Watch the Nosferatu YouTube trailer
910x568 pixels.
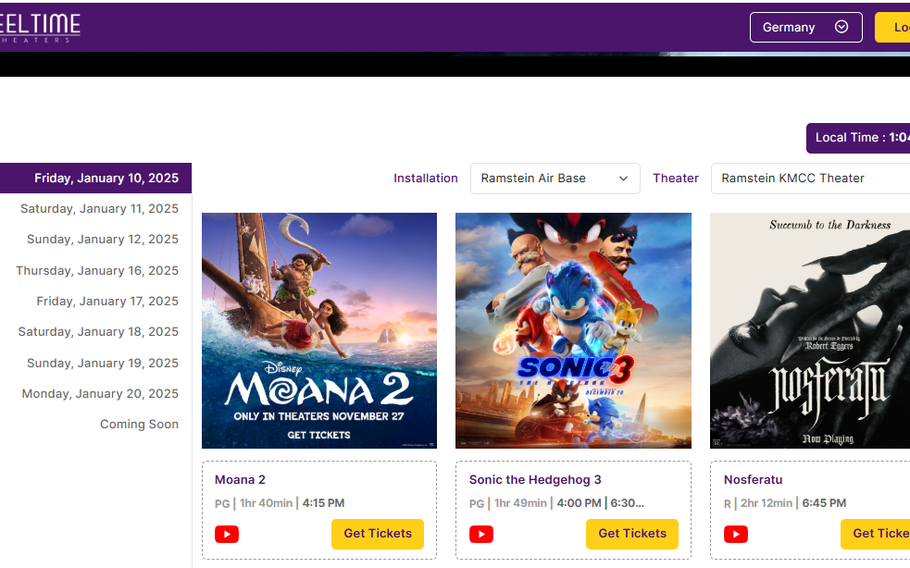pyautogui.click(x=735, y=534)
